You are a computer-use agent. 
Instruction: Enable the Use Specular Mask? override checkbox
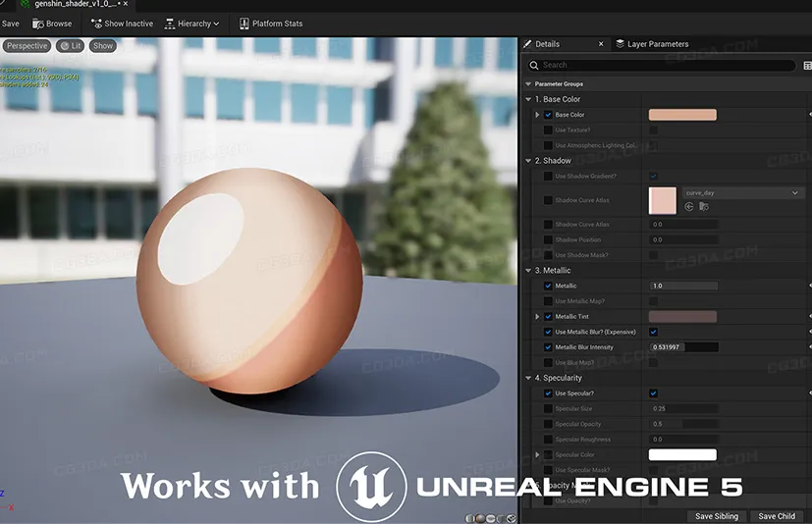(548, 470)
